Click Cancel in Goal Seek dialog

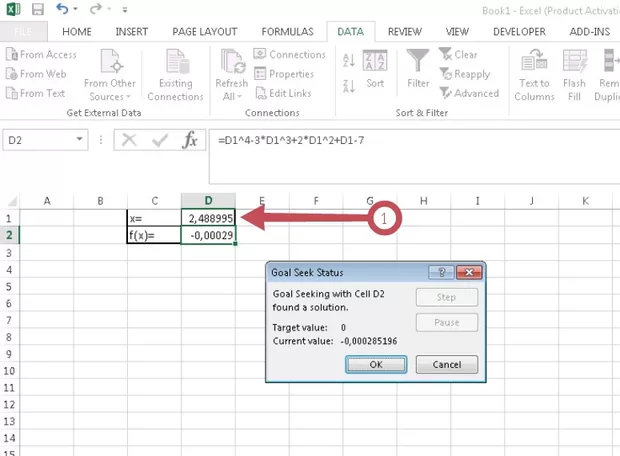[446, 365]
